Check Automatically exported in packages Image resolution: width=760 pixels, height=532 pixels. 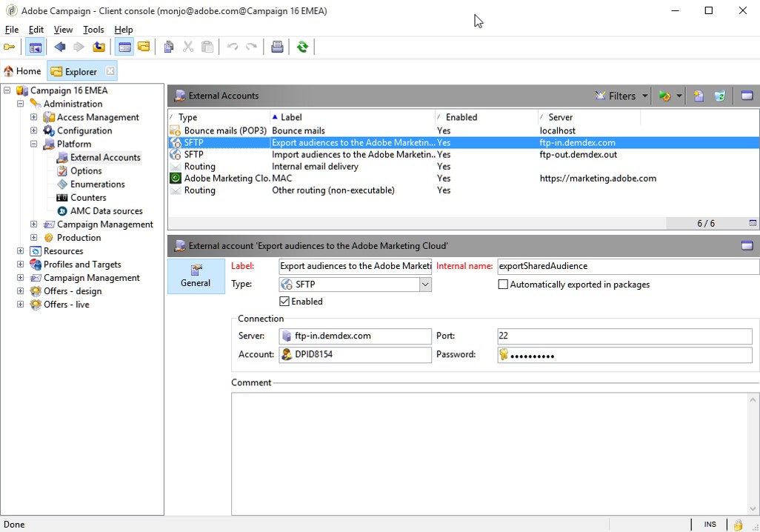(503, 285)
